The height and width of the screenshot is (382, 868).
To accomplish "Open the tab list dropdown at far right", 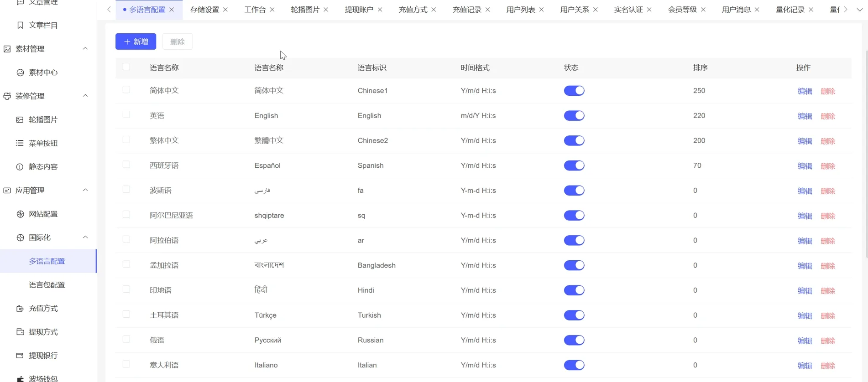I will click(860, 10).
